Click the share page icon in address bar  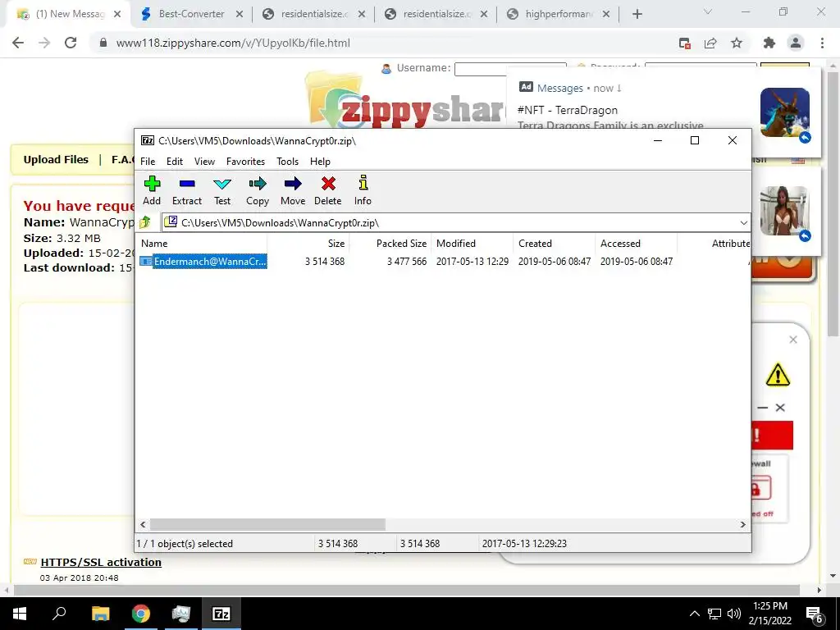(x=710, y=43)
